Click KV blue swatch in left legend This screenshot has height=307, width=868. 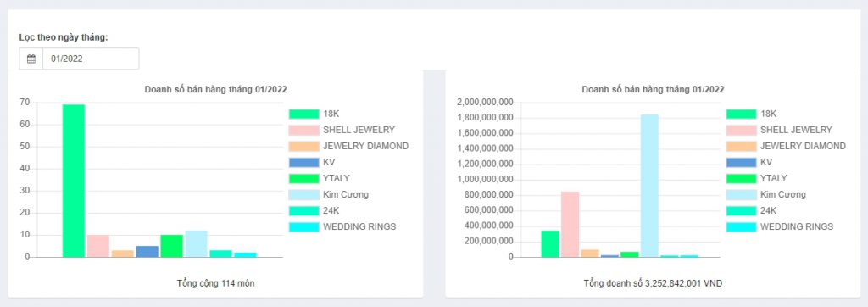(304, 162)
